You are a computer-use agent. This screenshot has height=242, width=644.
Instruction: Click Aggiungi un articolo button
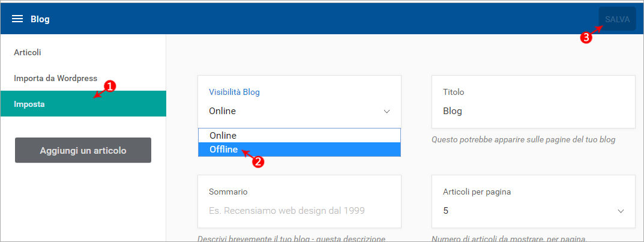click(83, 150)
